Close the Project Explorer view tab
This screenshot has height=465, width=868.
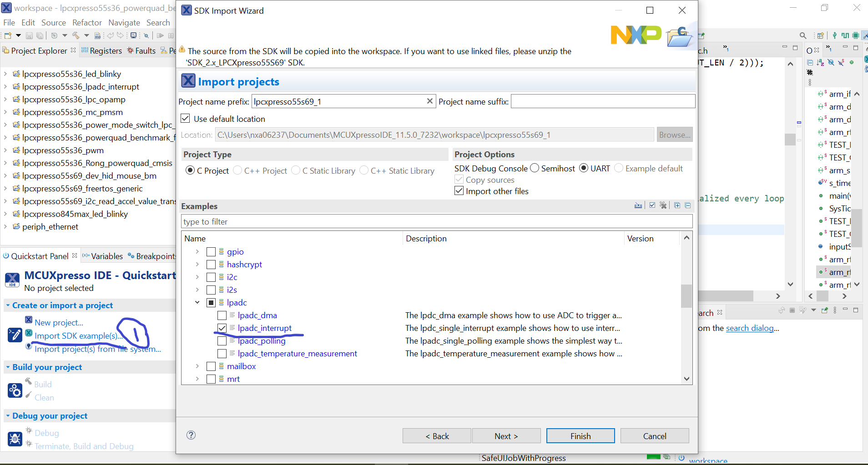click(73, 50)
